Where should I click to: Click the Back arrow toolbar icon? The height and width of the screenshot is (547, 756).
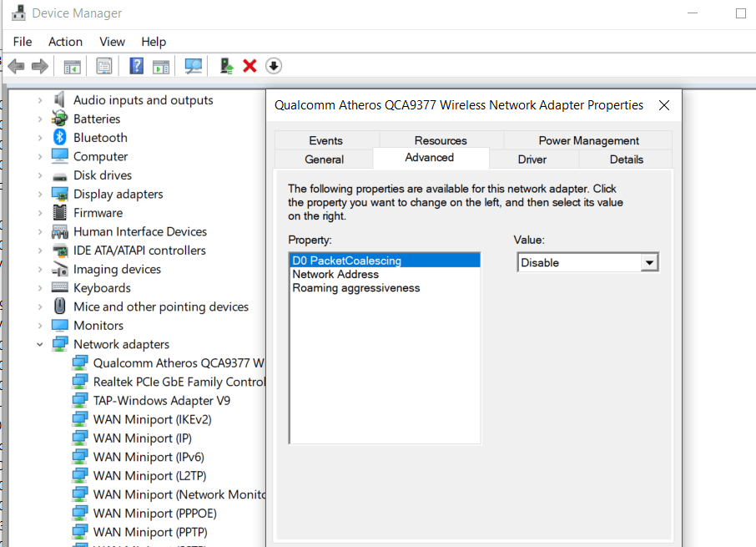coord(17,66)
